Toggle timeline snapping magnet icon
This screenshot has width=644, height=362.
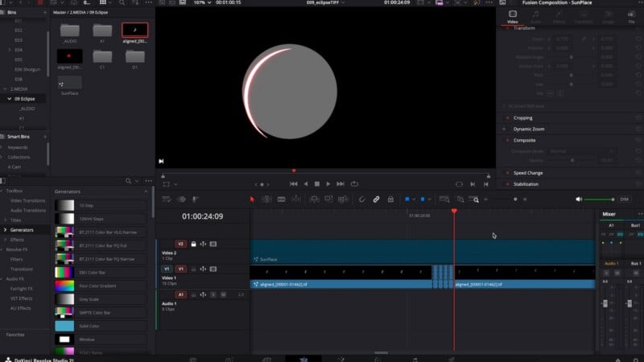pyautogui.click(x=361, y=200)
